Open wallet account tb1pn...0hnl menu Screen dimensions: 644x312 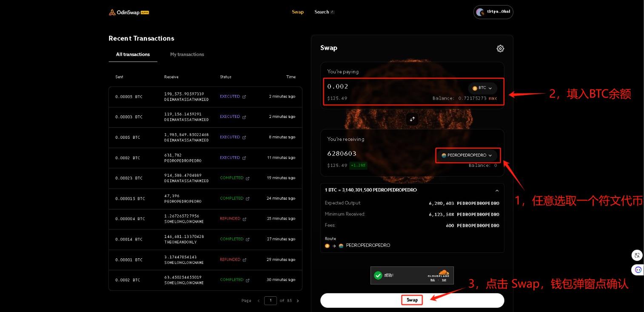pyautogui.click(x=493, y=12)
